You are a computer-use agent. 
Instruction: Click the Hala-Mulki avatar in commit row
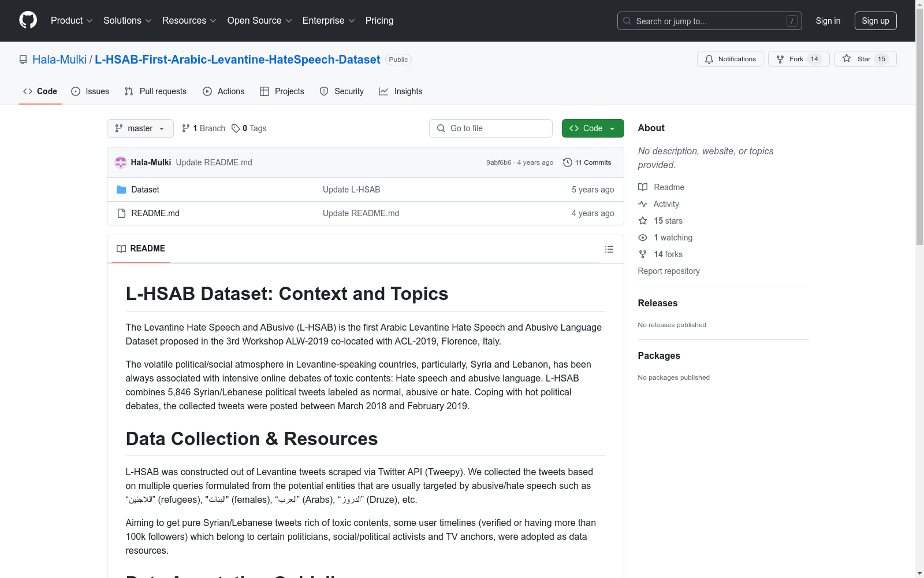pos(121,162)
